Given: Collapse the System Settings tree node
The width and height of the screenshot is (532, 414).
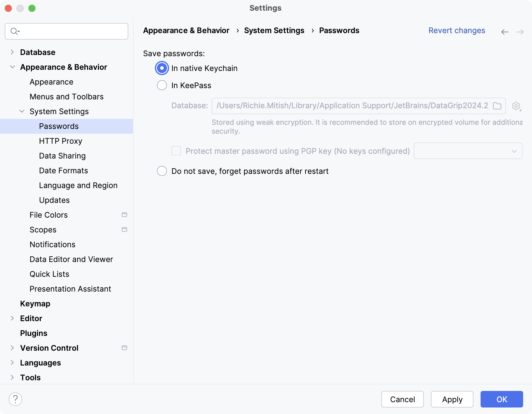Looking at the screenshot, I should (x=22, y=111).
